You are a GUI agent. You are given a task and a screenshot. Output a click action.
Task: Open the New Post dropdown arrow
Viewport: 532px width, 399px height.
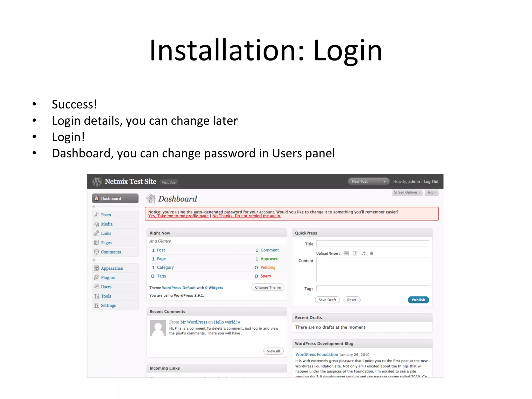coord(385,182)
